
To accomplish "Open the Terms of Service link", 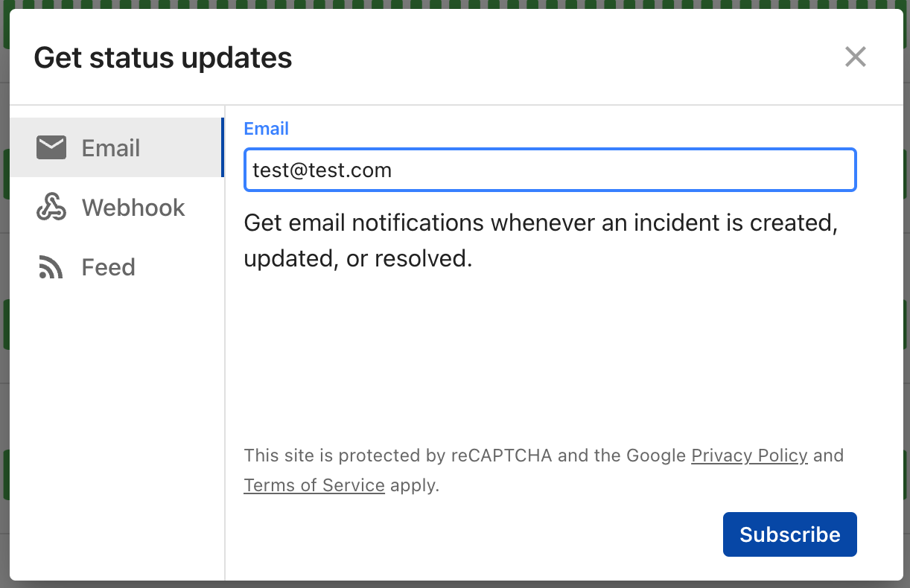I will pyautogui.click(x=314, y=486).
